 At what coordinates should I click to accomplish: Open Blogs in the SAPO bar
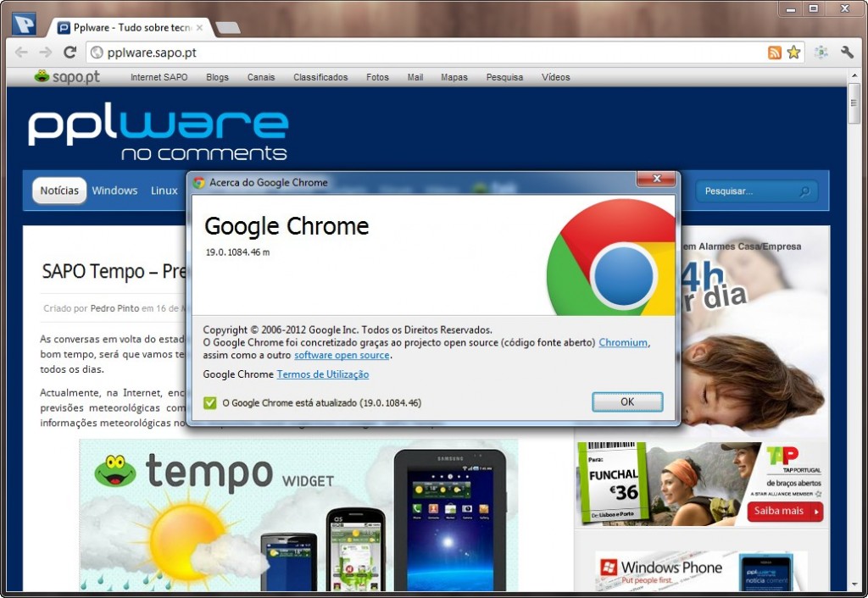pyautogui.click(x=217, y=77)
